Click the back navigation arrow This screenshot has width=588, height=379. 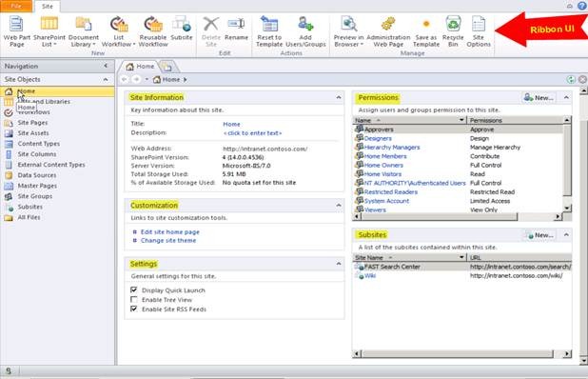tap(125, 80)
